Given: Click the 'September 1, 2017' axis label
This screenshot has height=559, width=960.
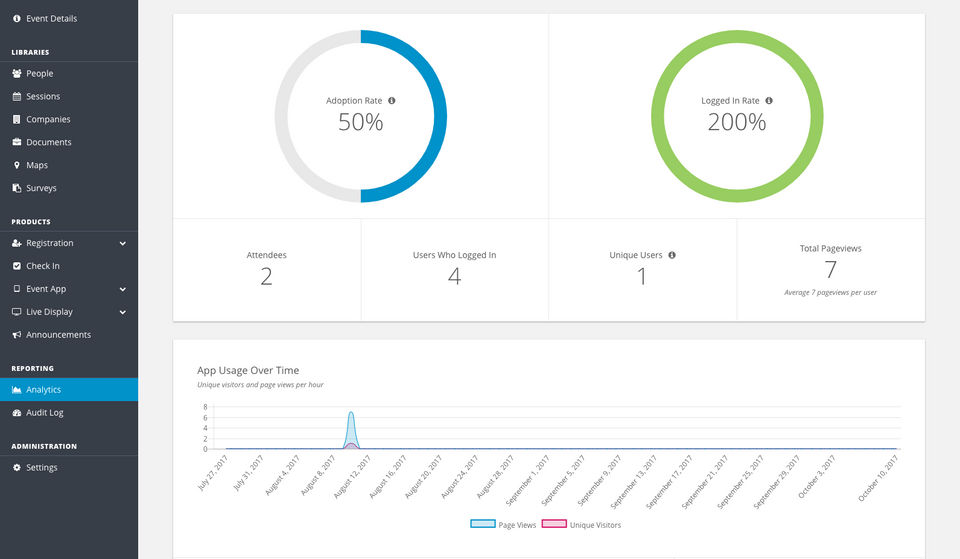Looking at the screenshot, I should click(528, 480).
